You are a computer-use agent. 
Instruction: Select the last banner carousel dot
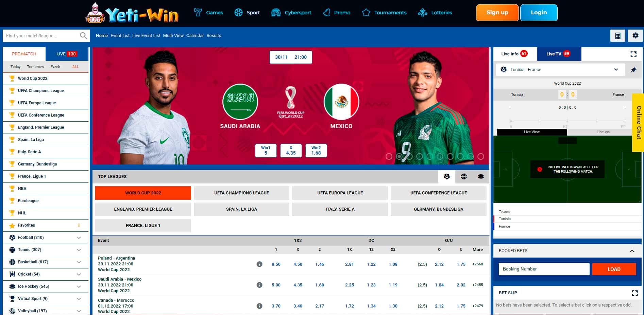click(x=481, y=156)
